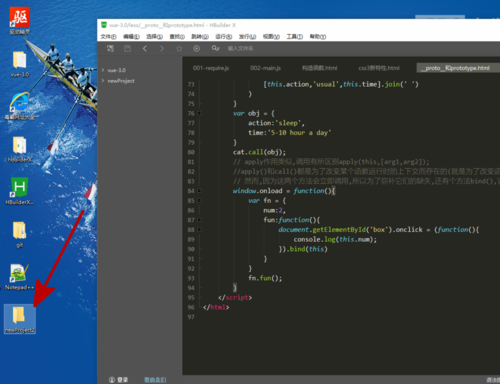Viewport: 500px width, 384px height.
Task: Collapse the fold at line 85
Action: 199,200
